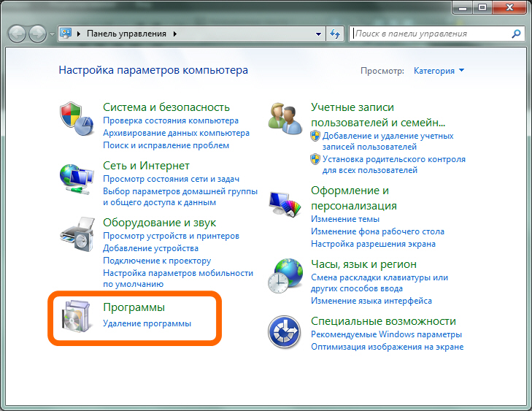532x411 pixels.
Task: Open 'Сеть и Интернет' category
Action: [146, 166]
